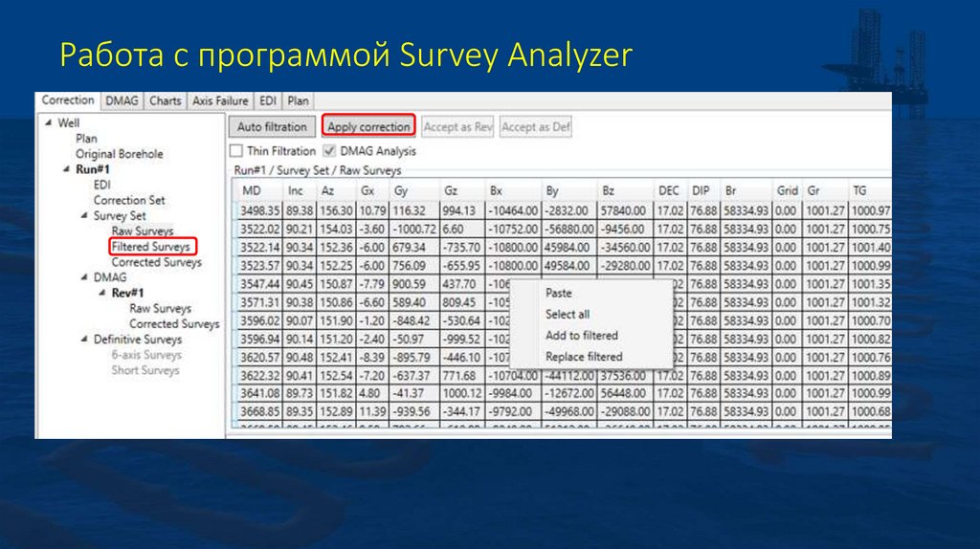Click the TG column header
Screen dimensions: 980x549
coord(869,191)
